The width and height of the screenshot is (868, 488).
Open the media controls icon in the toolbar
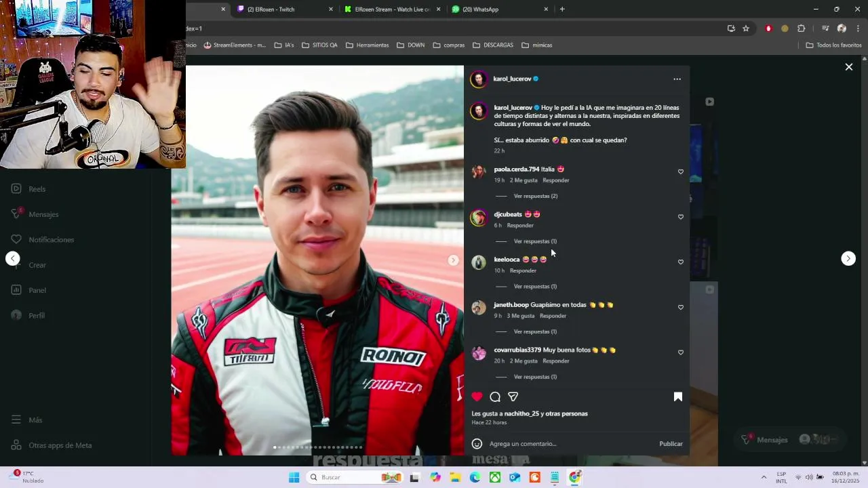[x=825, y=28]
